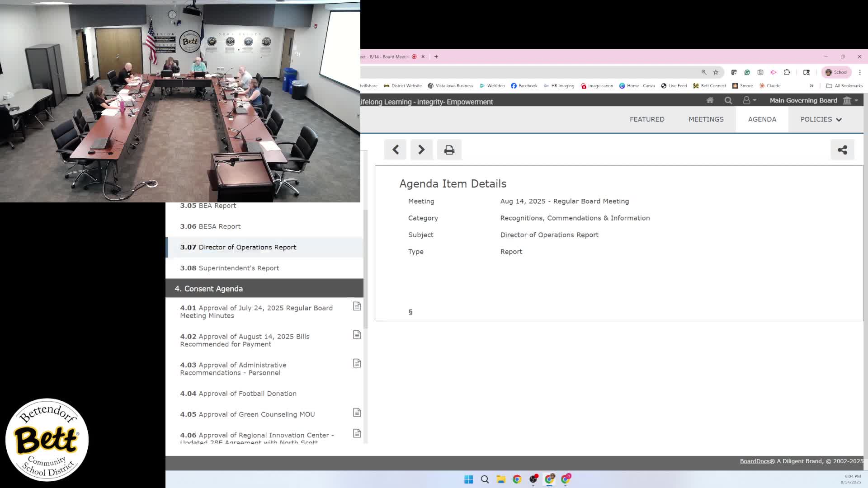The image size is (868, 488).
Task: Open the user account dropdown
Action: 749,100
